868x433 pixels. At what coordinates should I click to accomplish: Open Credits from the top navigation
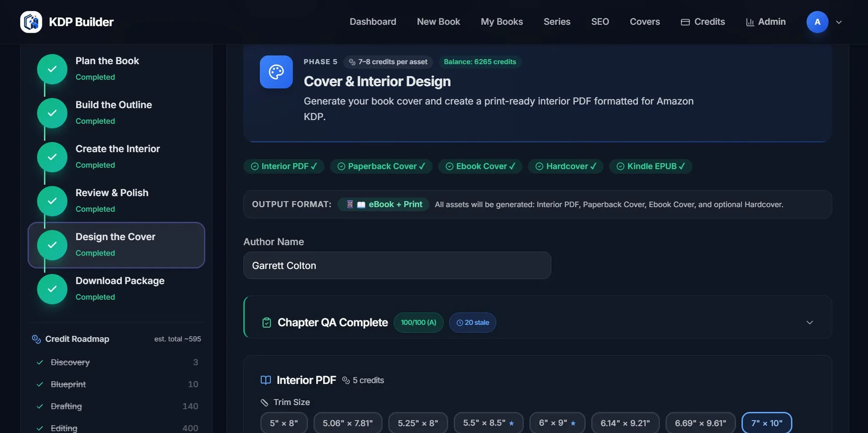[703, 22]
